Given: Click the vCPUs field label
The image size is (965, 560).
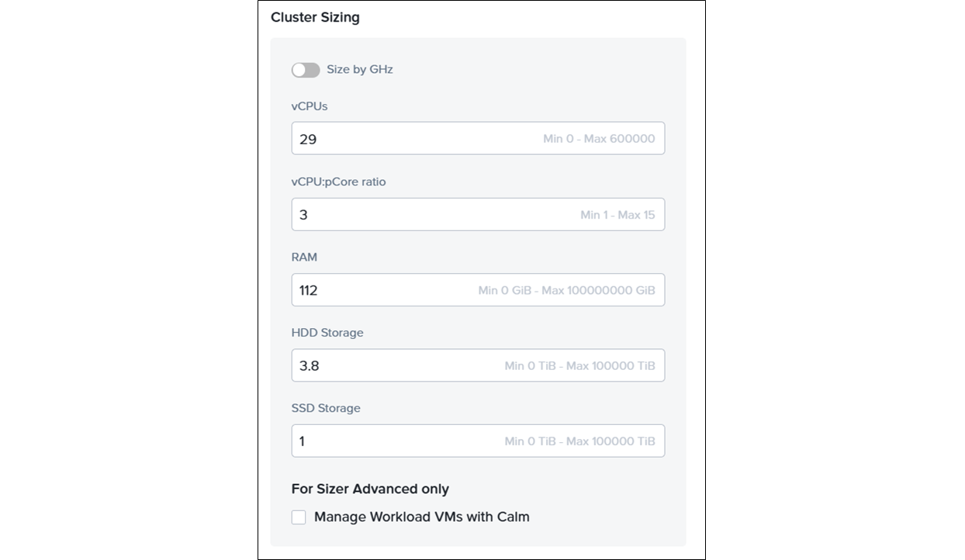Looking at the screenshot, I should pyautogui.click(x=310, y=106).
